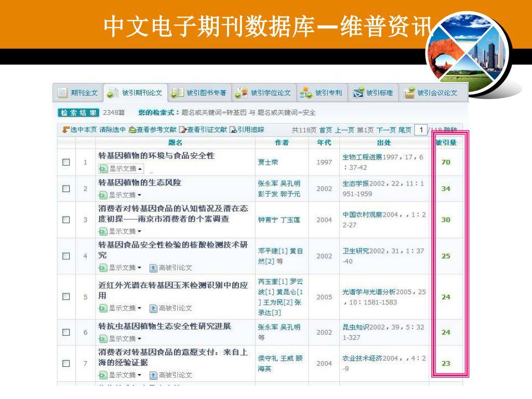Screen dimensions: 532x399
Task: Click the 被引图书专著 book icon
Action: (177, 92)
